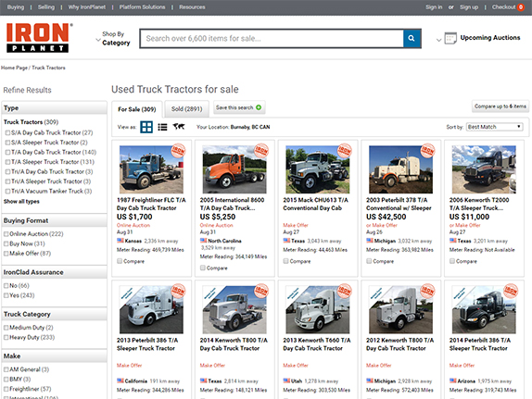Image resolution: width=532 pixels, height=399 pixels.
Task: Check the Freightliner make filter
Action: click(x=6, y=389)
